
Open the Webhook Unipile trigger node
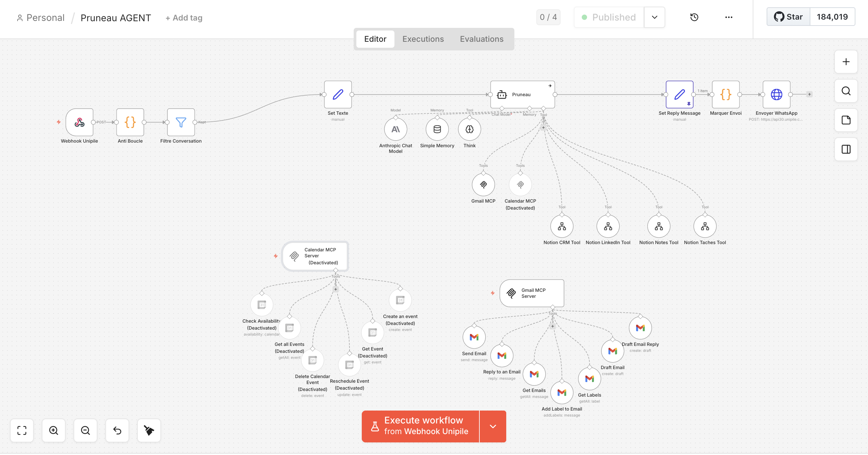80,123
